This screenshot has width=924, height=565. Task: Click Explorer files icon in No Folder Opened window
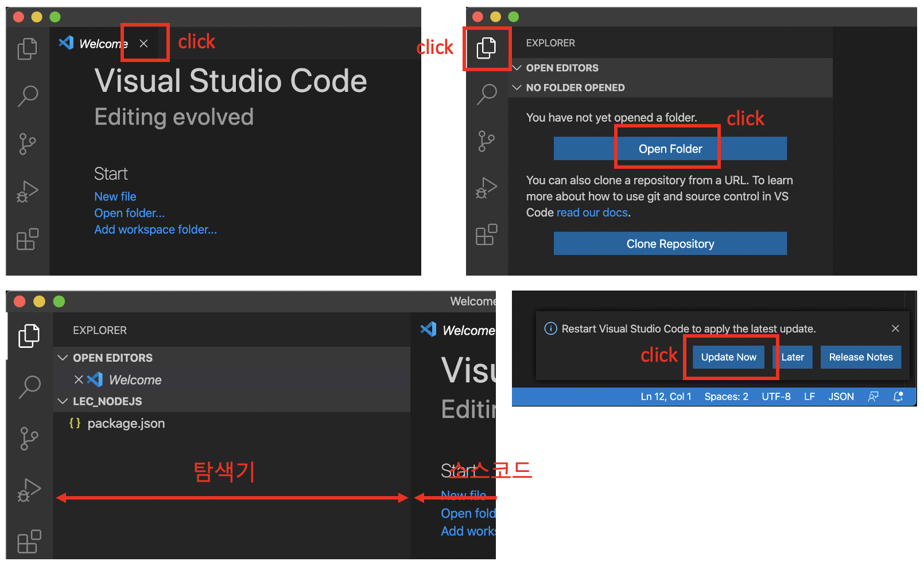486,48
